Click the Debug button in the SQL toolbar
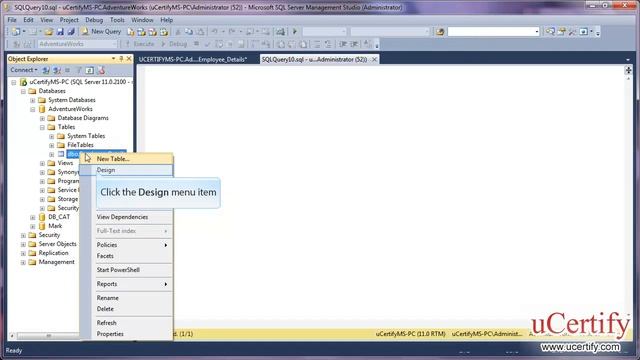 coord(173,44)
